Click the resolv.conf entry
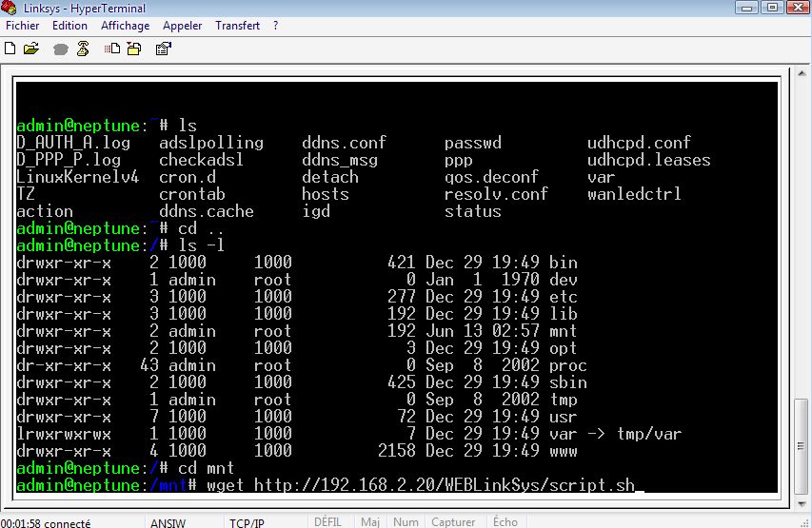Screen dimensions: 812x528 [496, 194]
